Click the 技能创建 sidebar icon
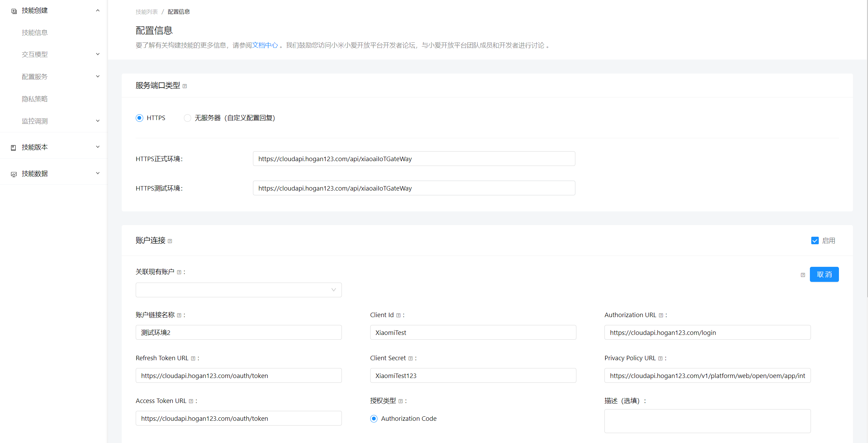The height and width of the screenshot is (443, 868). point(14,11)
